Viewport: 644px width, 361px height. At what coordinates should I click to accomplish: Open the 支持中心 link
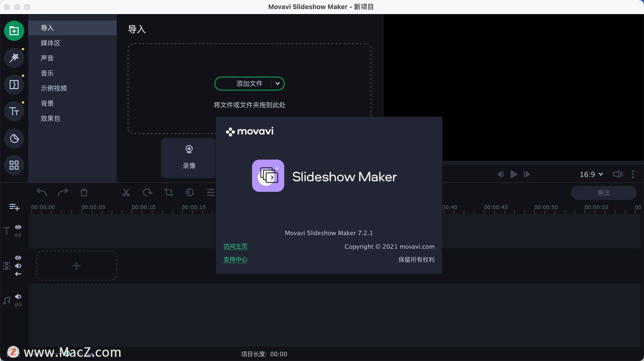[235, 260]
